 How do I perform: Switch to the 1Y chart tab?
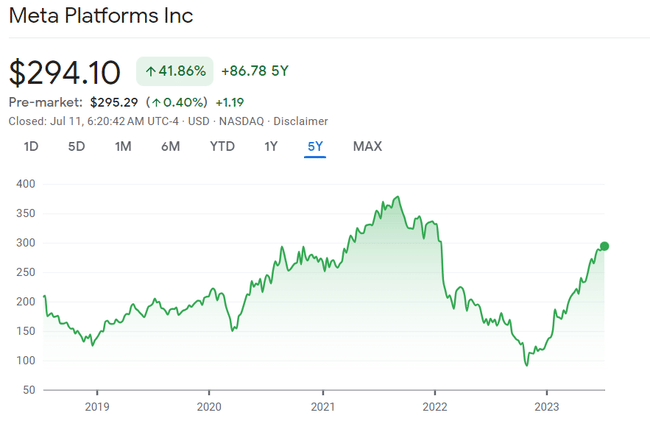pos(271,147)
